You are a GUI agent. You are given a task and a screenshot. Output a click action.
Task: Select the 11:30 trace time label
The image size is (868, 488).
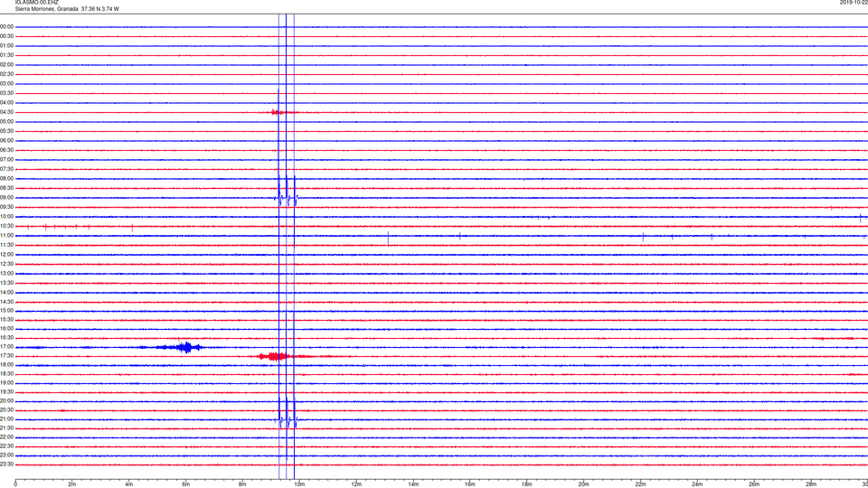pyautogui.click(x=7, y=245)
